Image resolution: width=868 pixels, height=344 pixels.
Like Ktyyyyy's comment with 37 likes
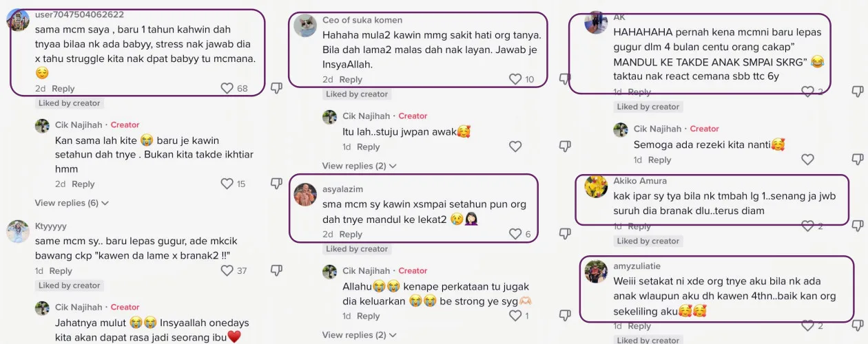pos(227,270)
